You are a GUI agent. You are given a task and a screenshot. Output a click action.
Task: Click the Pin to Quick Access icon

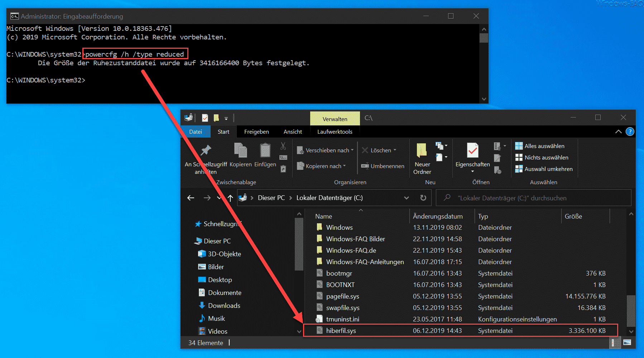click(x=206, y=150)
